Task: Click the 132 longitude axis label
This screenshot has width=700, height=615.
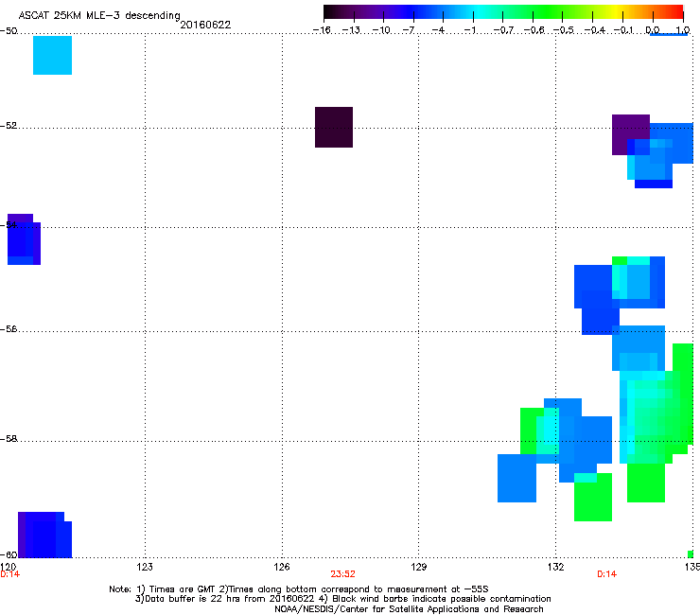Action: 555,567
